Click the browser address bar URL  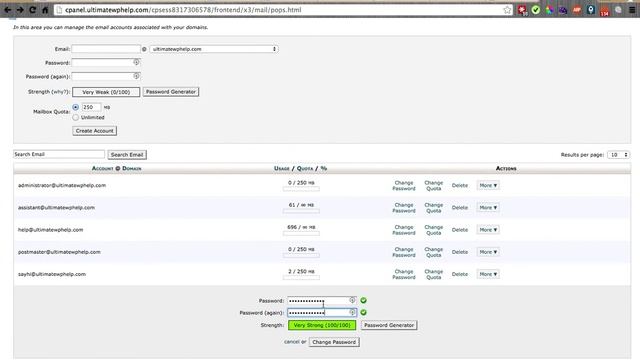pyautogui.click(x=282, y=10)
